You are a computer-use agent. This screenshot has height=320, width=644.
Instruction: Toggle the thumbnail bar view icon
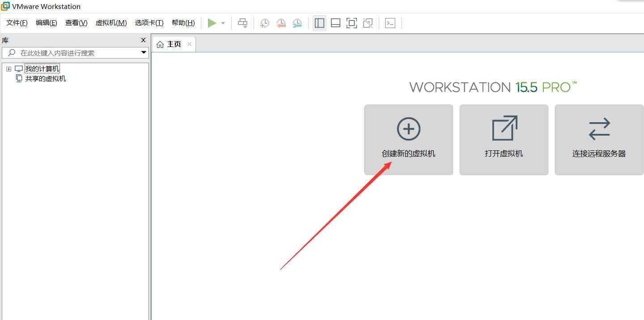pos(336,23)
